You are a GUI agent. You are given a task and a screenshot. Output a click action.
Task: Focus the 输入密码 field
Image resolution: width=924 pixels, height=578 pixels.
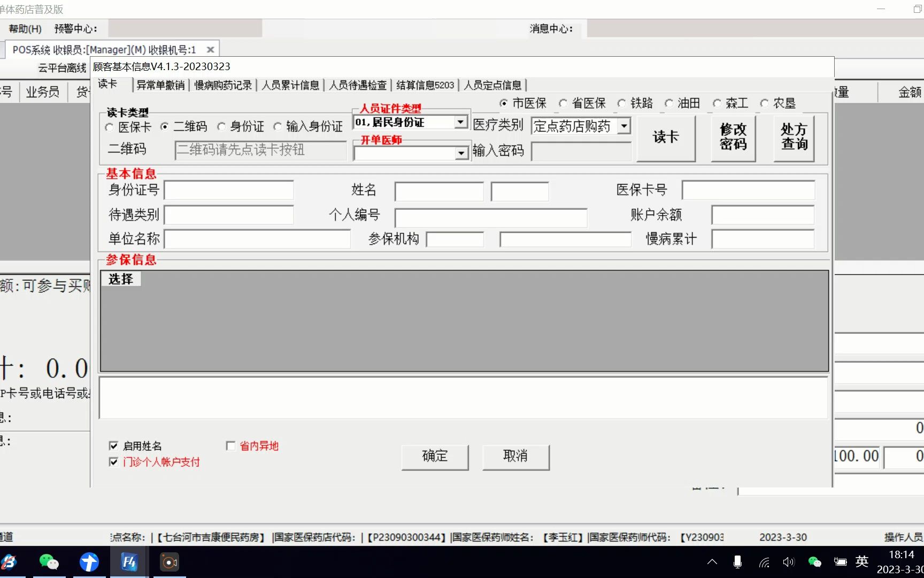click(581, 151)
